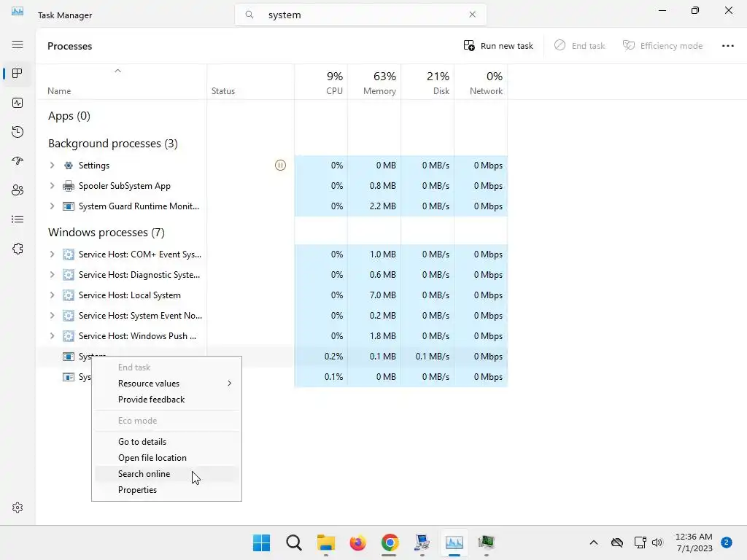Viewport: 747px width, 560px height.
Task: Expand Service Host: Diagnostic System row
Action: [x=52, y=275]
